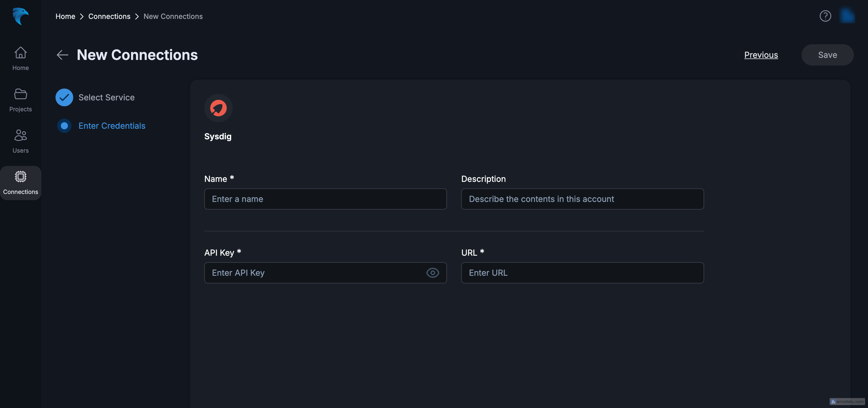Open the help question mark icon
The width and height of the screenshot is (868, 408).
point(825,16)
